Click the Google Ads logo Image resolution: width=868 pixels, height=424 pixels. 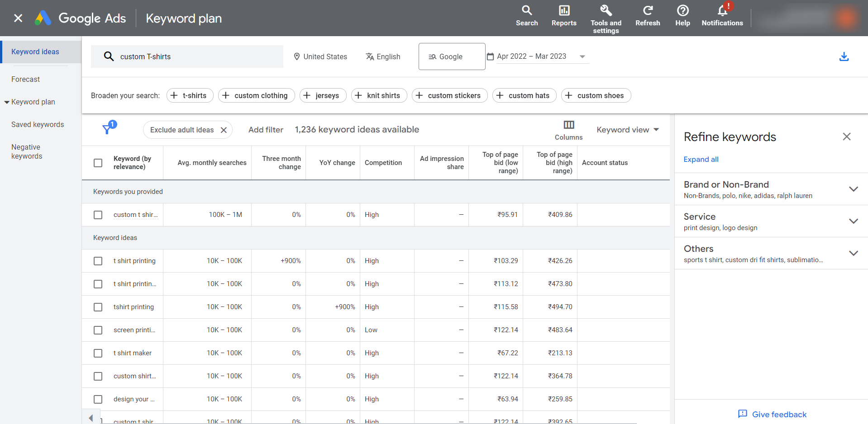pos(43,18)
